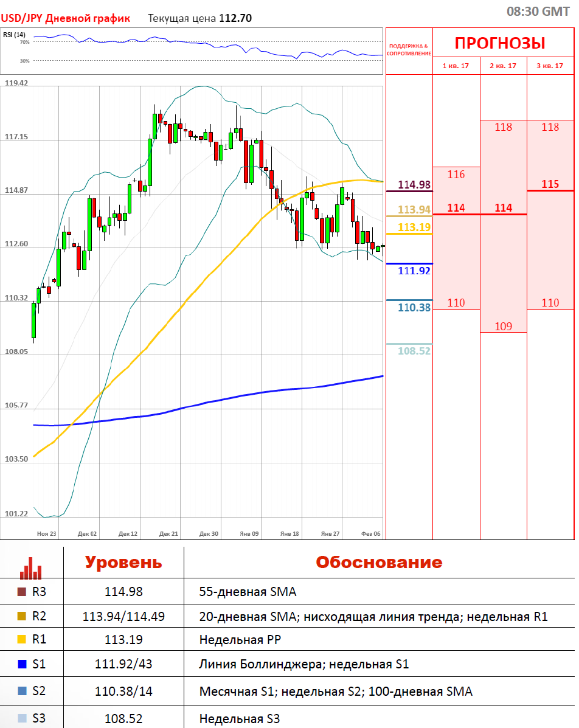Click the 08:30 GMT timestamp

pyautogui.click(x=538, y=12)
